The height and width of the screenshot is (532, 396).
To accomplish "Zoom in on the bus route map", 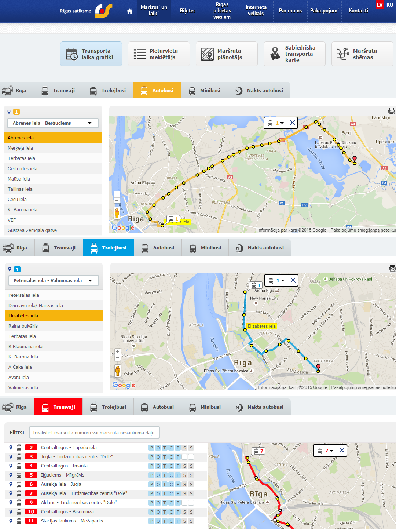I will (117, 194).
